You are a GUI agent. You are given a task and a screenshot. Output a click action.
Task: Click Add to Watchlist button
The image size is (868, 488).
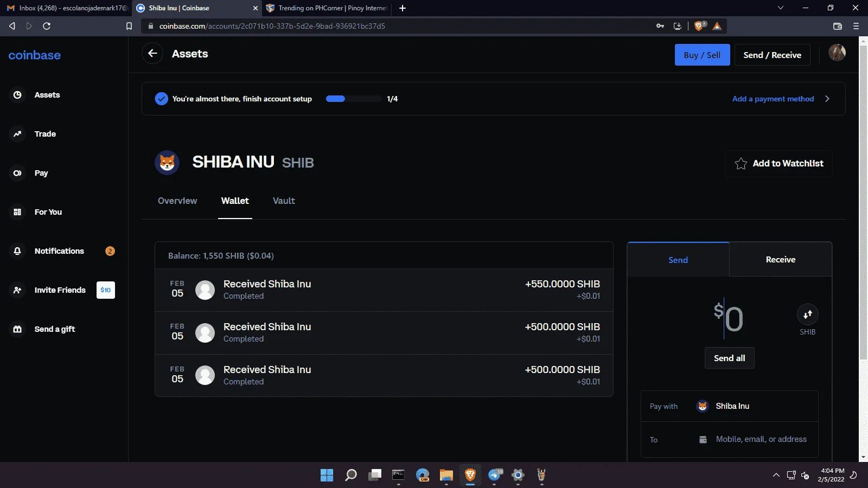[778, 164]
